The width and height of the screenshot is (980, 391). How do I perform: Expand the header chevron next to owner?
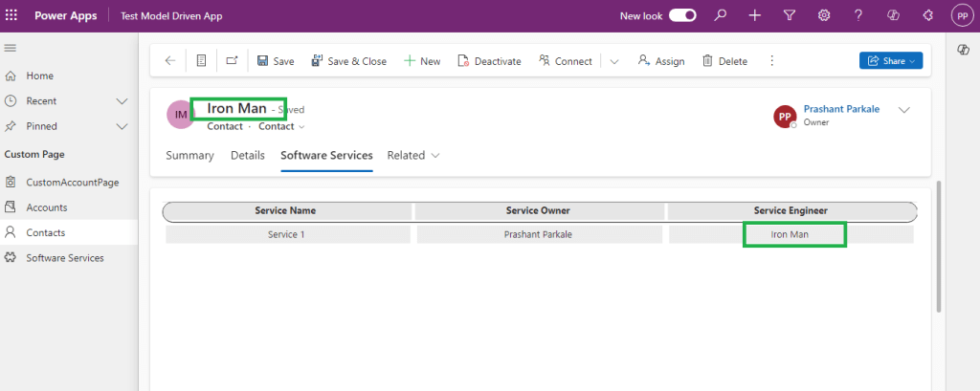coord(903,110)
